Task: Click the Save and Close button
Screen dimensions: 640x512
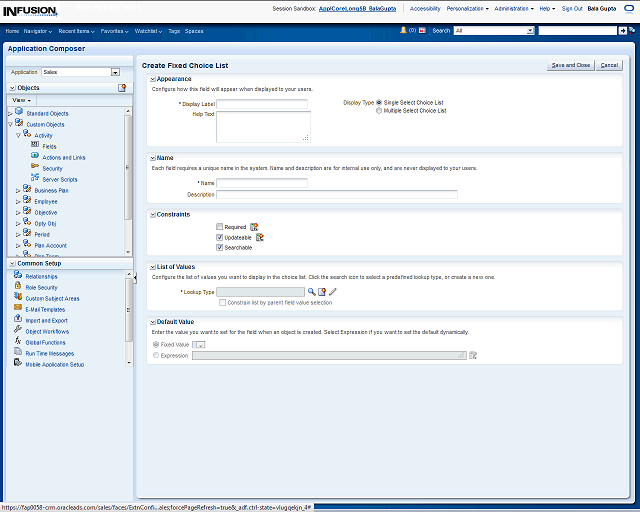Action: coord(571,65)
